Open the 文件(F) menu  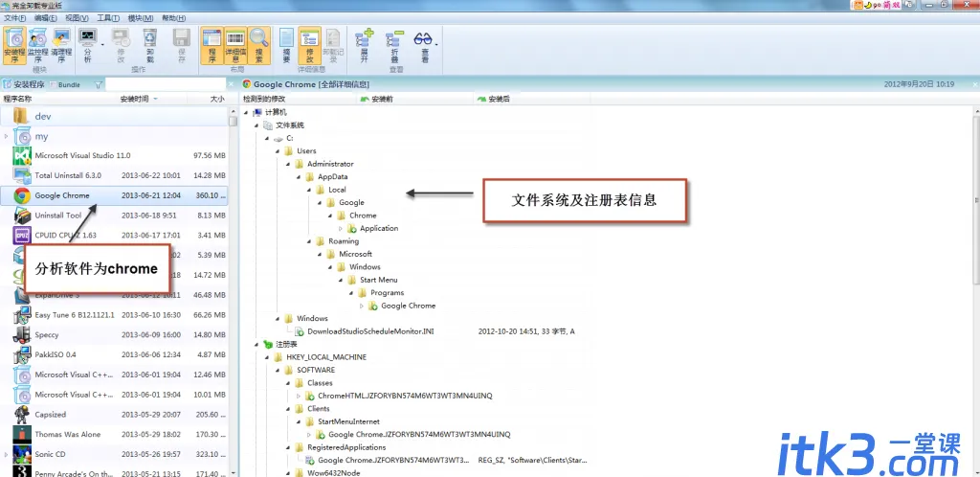pyautogui.click(x=14, y=18)
